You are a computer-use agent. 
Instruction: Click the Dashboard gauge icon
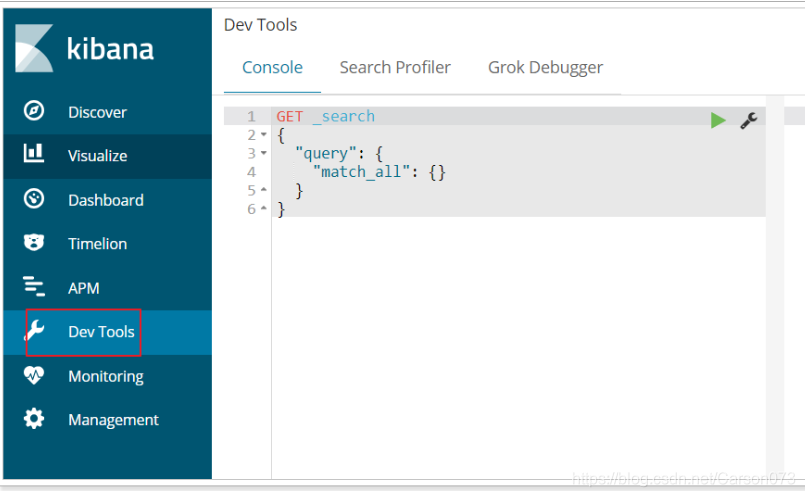34,199
